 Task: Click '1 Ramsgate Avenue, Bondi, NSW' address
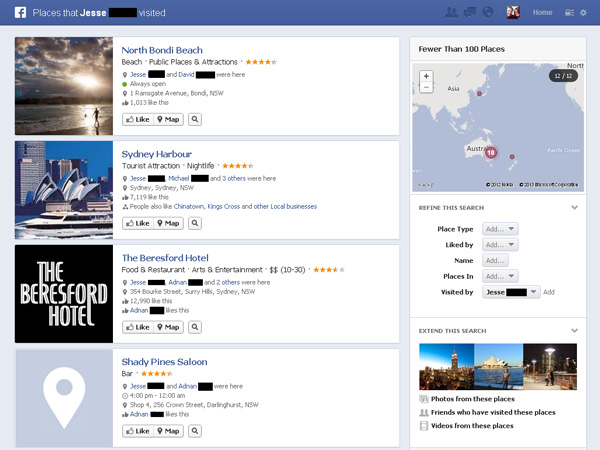176,93
